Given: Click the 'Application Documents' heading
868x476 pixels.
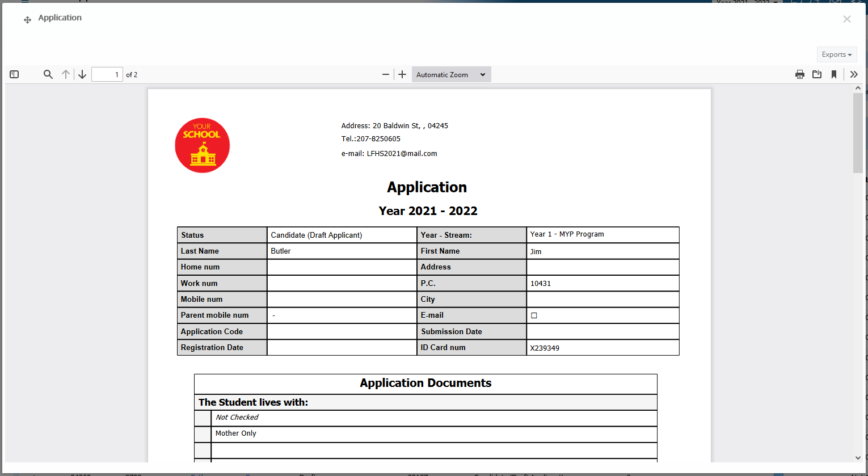Looking at the screenshot, I should click(425, 383).
